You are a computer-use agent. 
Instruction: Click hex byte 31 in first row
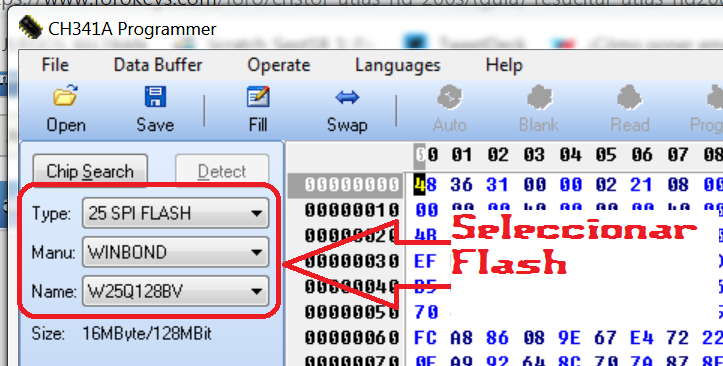498,185
